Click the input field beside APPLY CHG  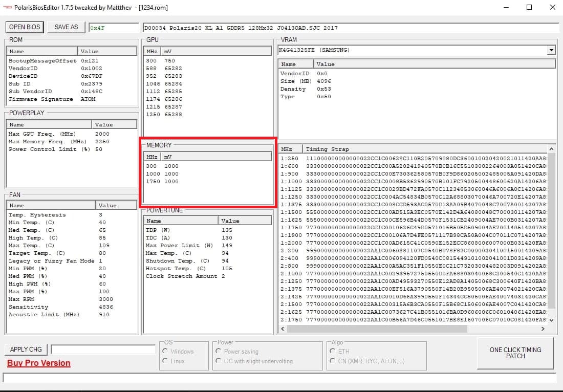(x=103, y=350)
